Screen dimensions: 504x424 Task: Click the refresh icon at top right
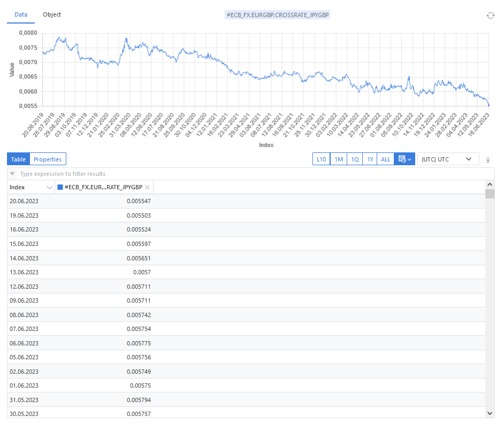tap(490, 16)
